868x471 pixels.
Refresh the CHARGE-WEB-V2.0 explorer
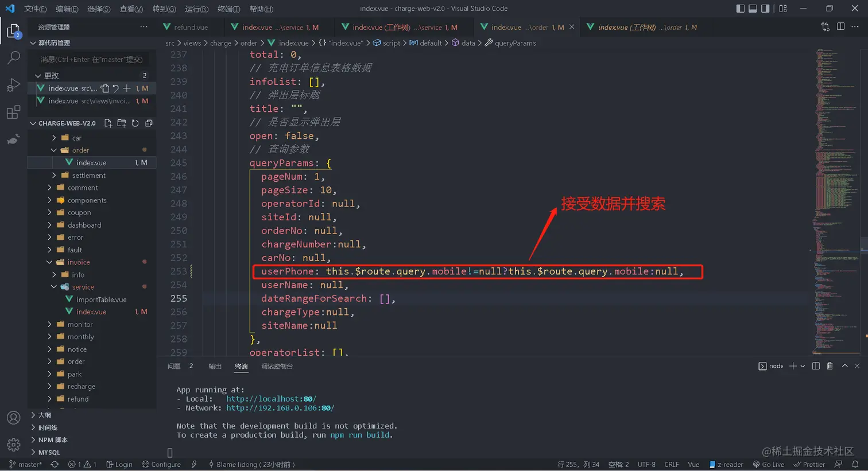[x=135, y=123]
